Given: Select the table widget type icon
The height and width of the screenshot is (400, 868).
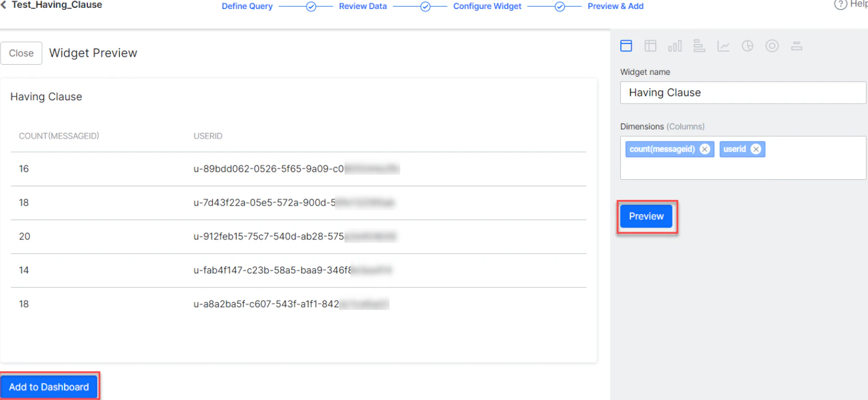Looking at the screenshot, I should point(626,46).
